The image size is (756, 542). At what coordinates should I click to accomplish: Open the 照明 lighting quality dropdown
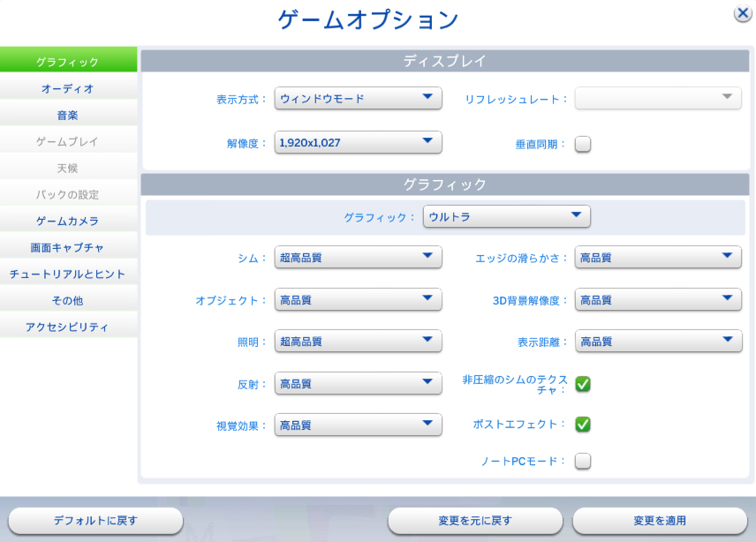(x=358, y=341)
